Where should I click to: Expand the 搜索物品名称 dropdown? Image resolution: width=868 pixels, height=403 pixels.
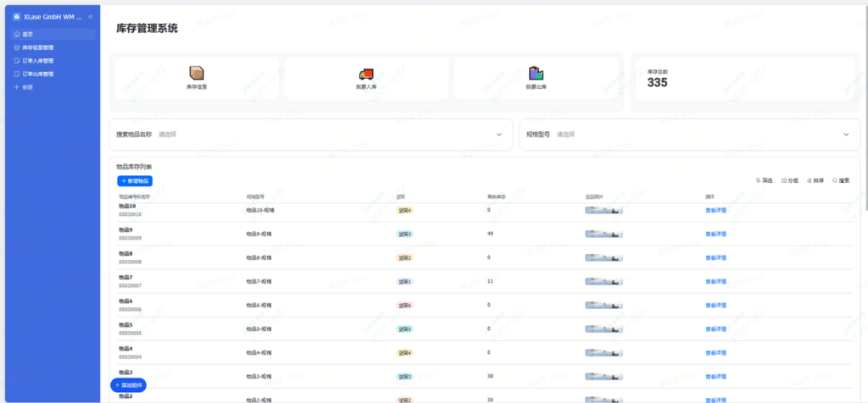point(499,135)
